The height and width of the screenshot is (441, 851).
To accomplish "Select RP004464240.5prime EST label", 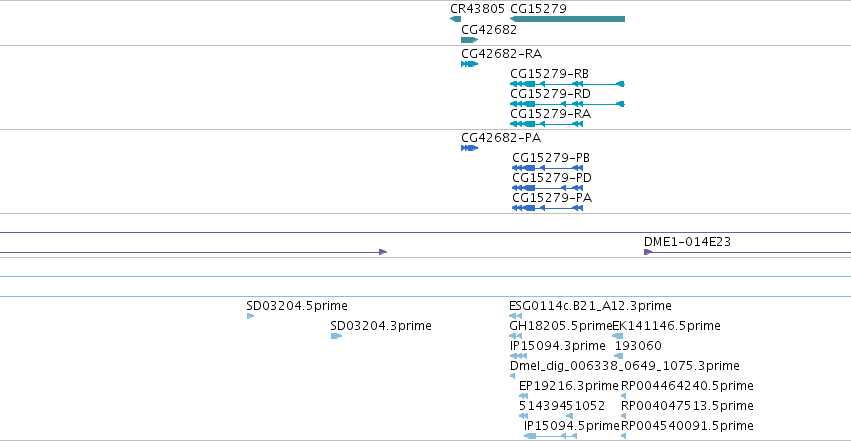I will (687, 386).
